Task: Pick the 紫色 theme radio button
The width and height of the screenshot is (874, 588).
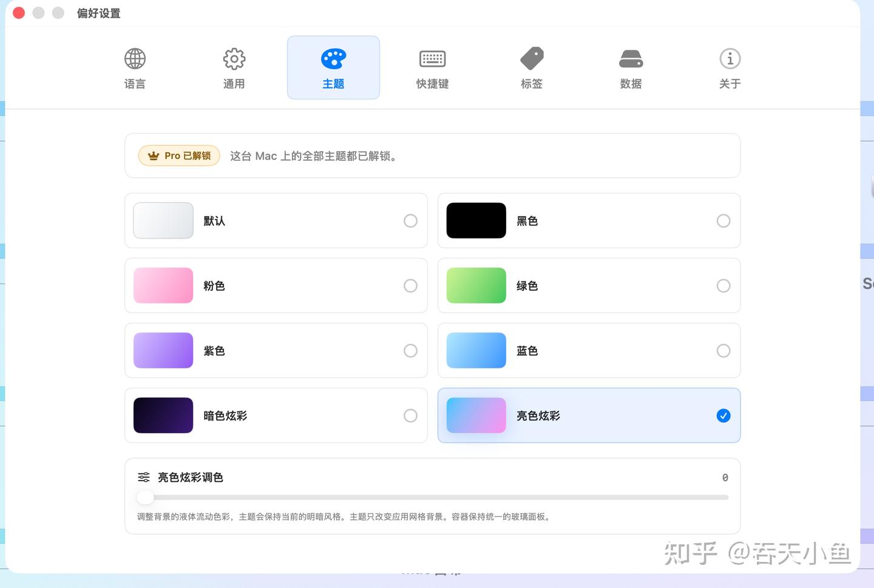Action: pyautogui.click(x=411, y=351)
